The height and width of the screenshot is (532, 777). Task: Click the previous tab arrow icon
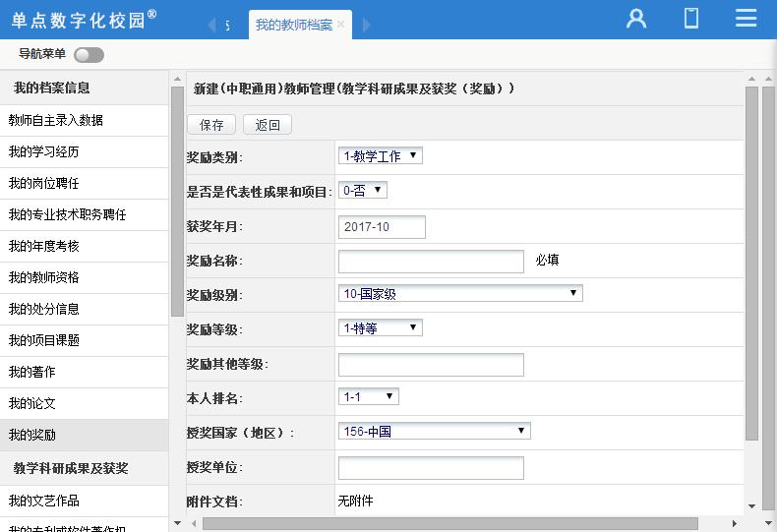click(x=212, y=25)
